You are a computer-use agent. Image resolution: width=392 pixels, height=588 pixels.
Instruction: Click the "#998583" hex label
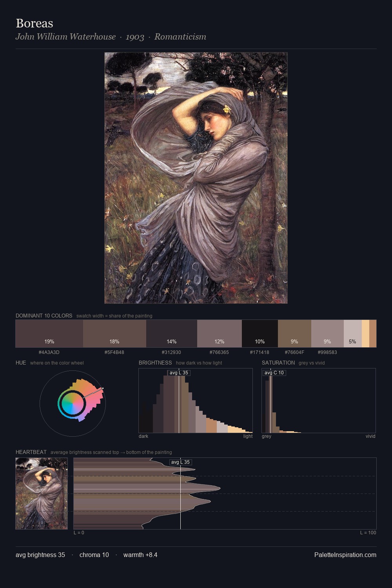pos(327,352)
